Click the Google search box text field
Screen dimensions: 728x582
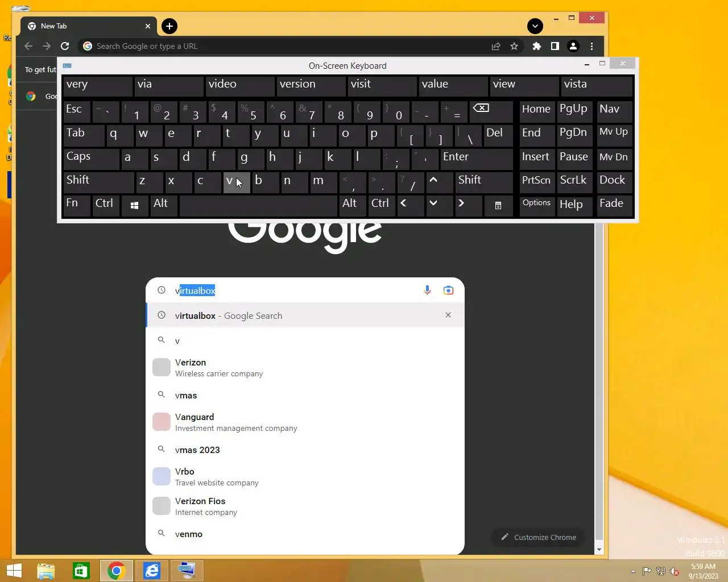click(x=296, y=290)
